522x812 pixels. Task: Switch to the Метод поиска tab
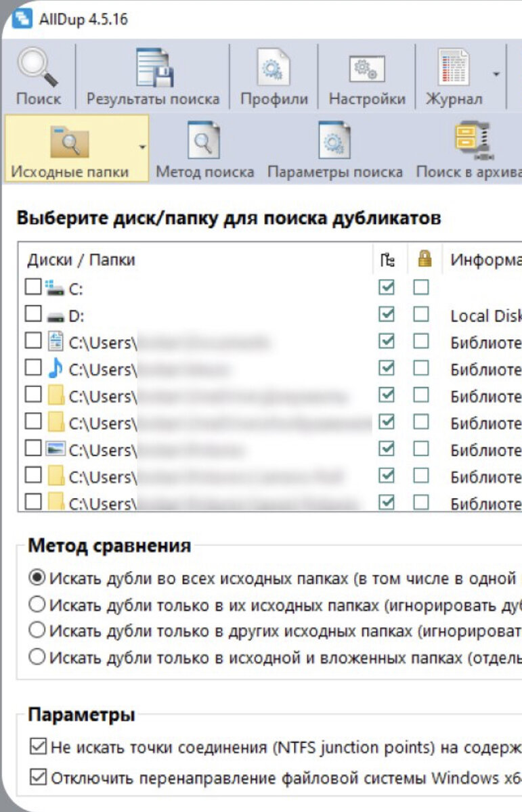point(205,148)
